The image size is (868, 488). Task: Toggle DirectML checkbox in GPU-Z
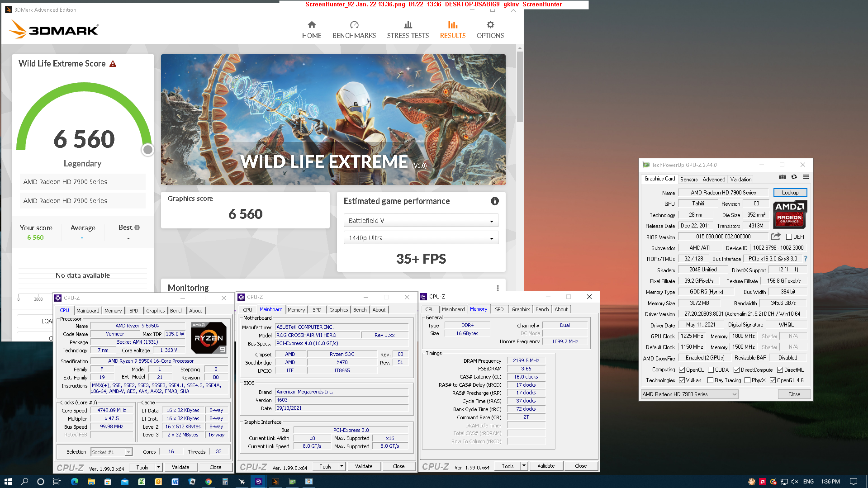pos(780,370)
